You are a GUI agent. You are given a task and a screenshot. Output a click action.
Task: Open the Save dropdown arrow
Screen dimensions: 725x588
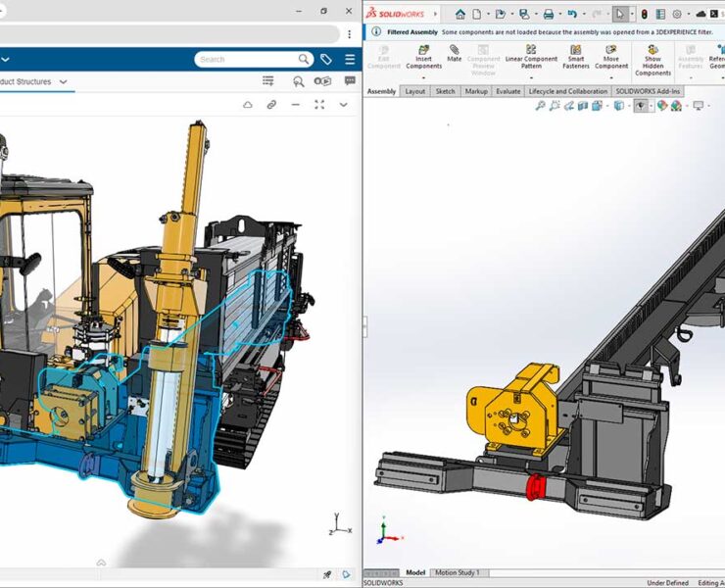(x=536, y=15)
